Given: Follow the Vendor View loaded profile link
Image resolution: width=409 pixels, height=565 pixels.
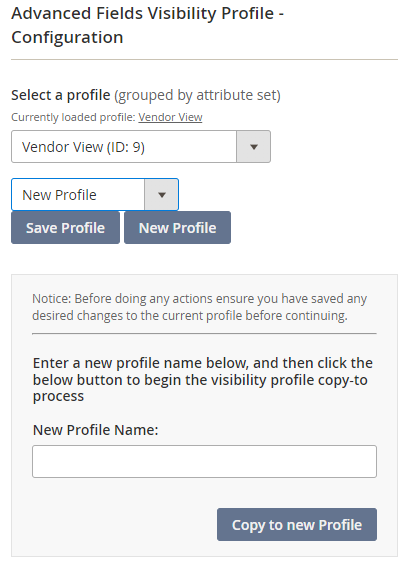Looking at the screenshot, I should coord(170,117).
